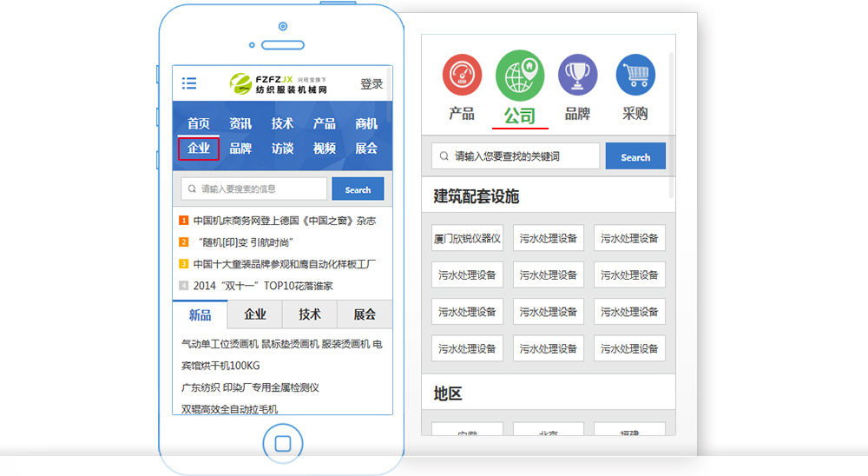The height and width of the screenshot is (476, 868).
Task: Click the magnifier icon in phone search box
Action: (191, 189)
